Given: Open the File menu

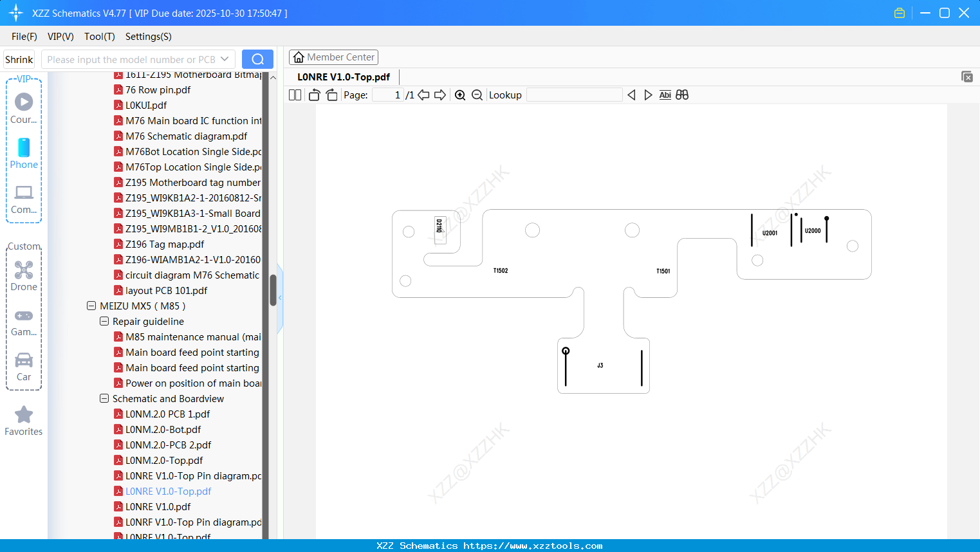Looking at the screenshot, I should tap(24, 37).
